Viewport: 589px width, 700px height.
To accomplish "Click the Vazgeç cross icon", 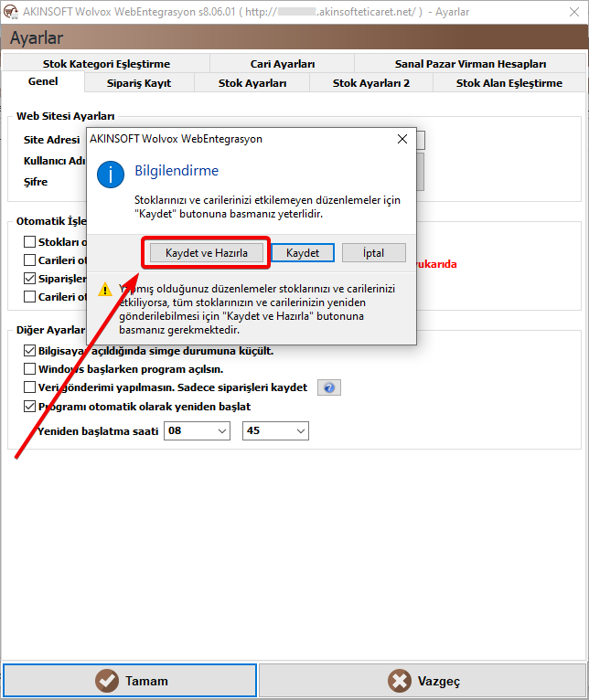I will [x=400, y=681].
